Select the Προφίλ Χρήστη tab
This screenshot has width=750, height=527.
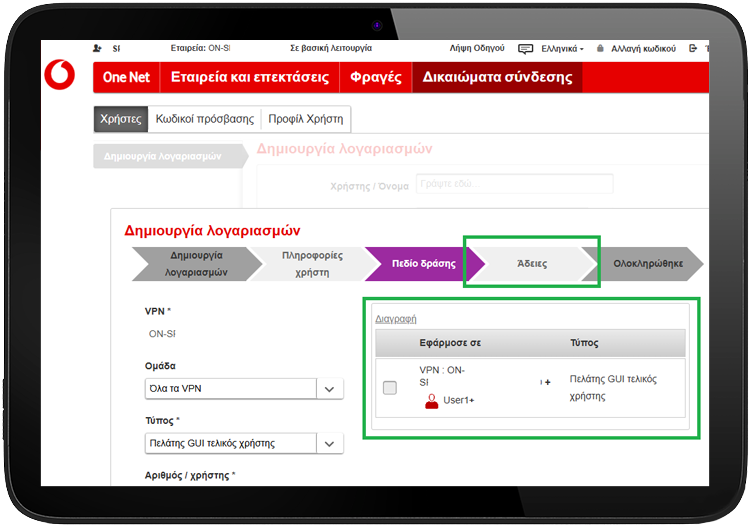point(306,119)
